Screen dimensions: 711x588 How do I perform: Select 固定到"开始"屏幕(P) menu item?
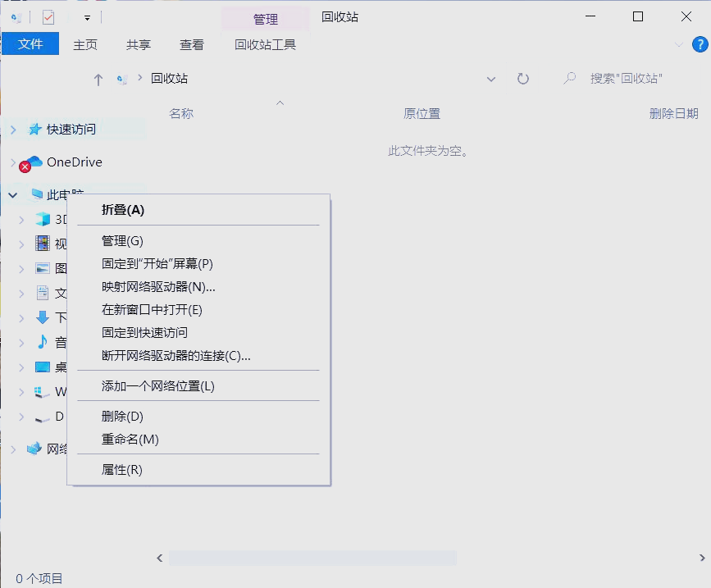[198, 264]
